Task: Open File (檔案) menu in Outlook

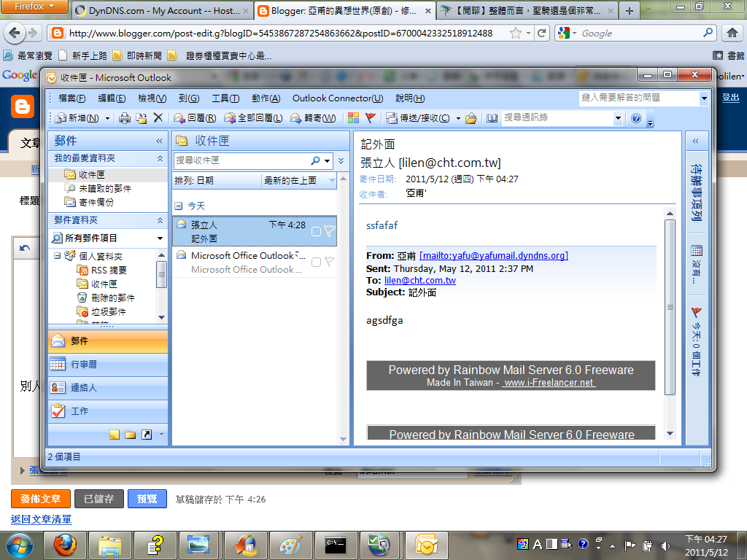Action: 72,98
